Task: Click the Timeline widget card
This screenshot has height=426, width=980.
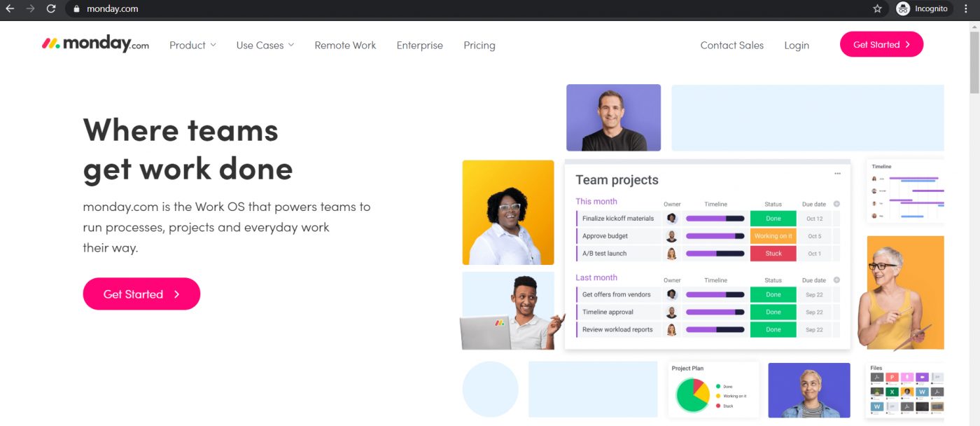Action: coord(905,191)
